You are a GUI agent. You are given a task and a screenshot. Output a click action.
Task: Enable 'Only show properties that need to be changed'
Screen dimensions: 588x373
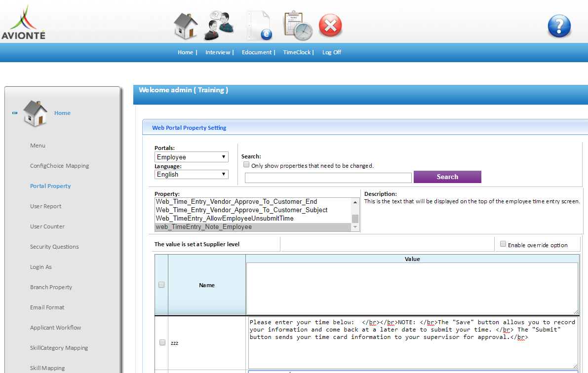246,165
